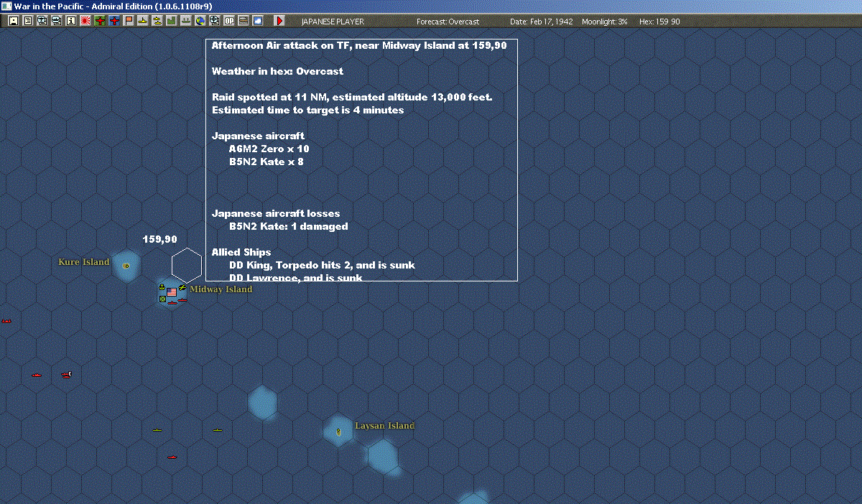Click the information 'i' toolbar icon
Screen dimensions: 862x504
click(70, 21)
